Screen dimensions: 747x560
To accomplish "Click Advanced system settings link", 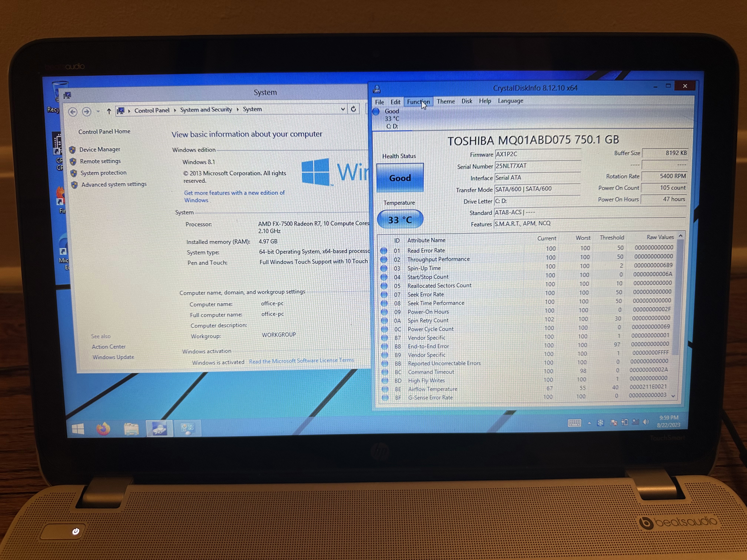I will pos(114,184).
